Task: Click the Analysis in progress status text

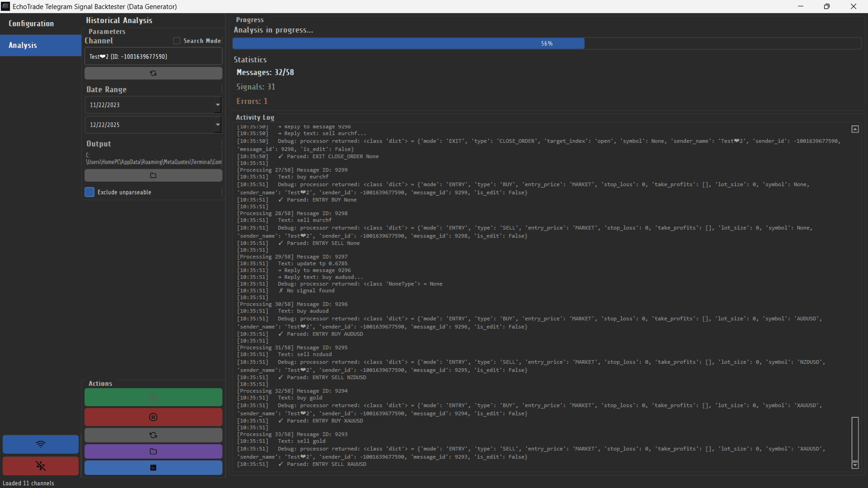Action: pyautogui.click(x=273, y=30)
